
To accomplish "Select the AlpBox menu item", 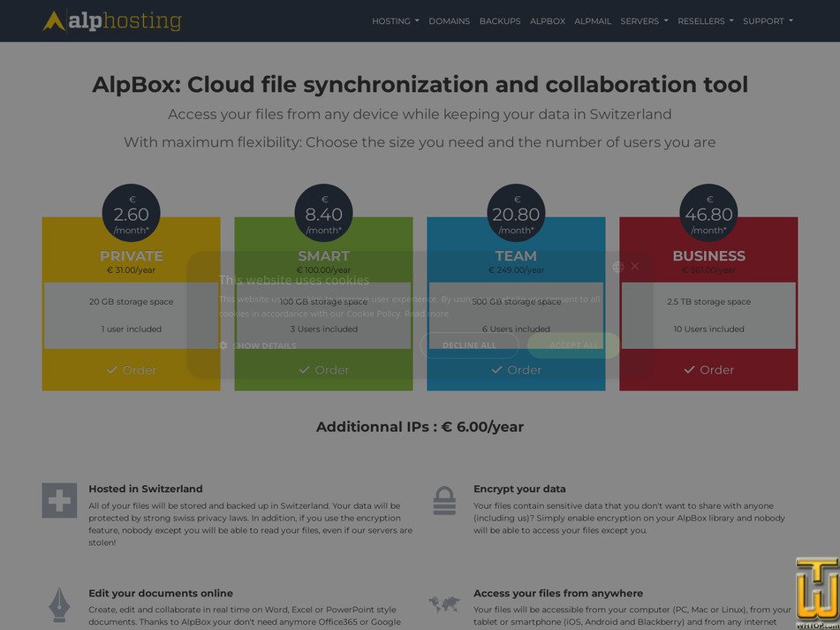I will (x=548, y=21).
